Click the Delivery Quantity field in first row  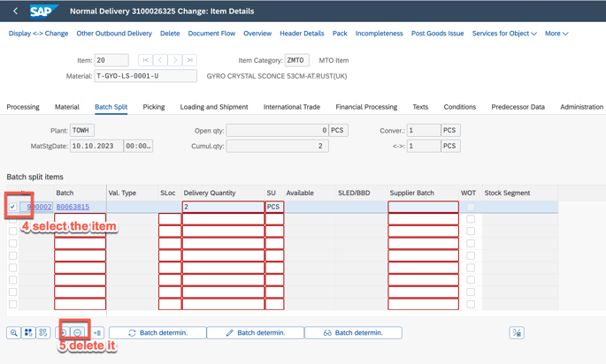tap(223, 207)
